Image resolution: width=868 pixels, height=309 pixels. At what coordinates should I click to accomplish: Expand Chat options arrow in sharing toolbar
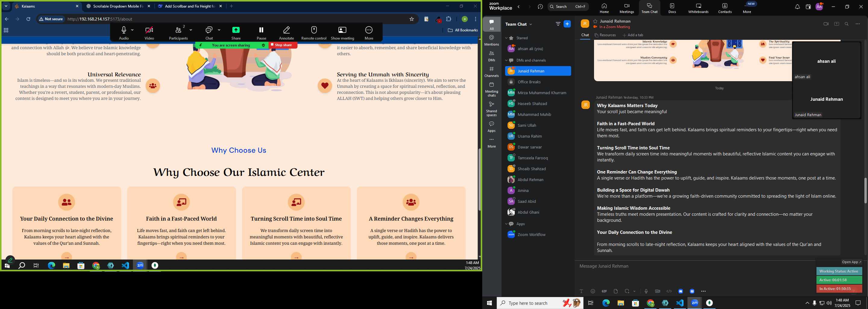click(x=219, y=30)
